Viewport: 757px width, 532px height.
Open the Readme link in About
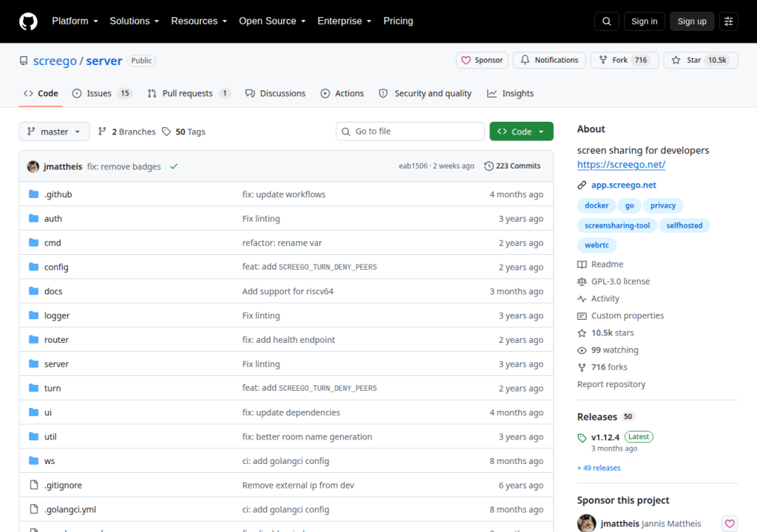(x=600, y=264)
